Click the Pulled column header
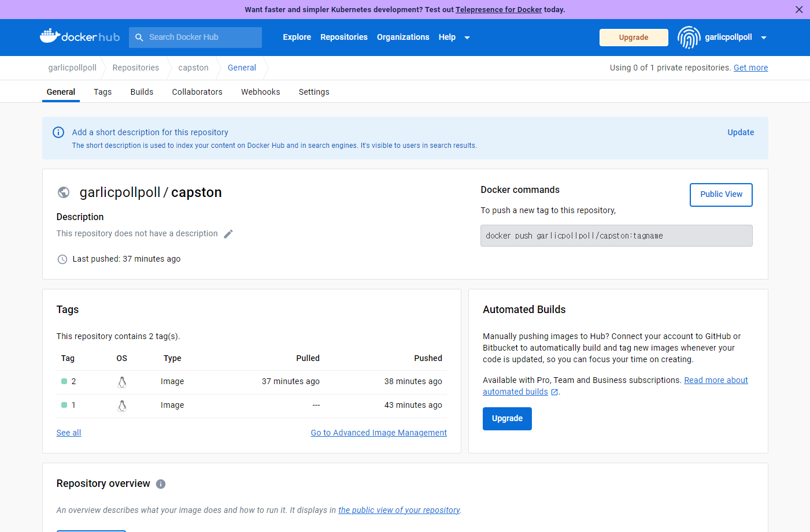 [308, 358]
